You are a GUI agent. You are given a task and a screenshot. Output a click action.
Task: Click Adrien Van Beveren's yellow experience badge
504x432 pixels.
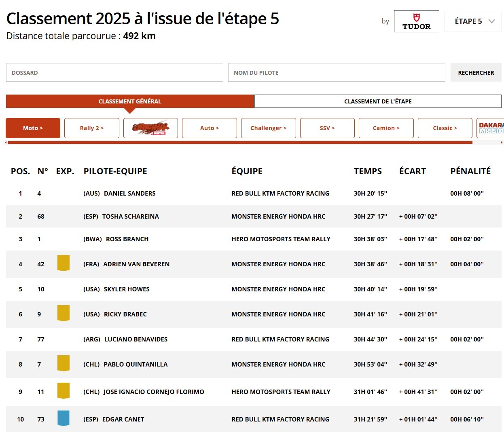click(64, 263)
